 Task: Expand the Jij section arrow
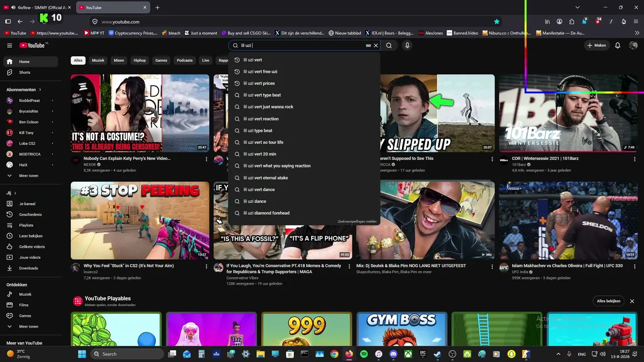coord(15,193)
